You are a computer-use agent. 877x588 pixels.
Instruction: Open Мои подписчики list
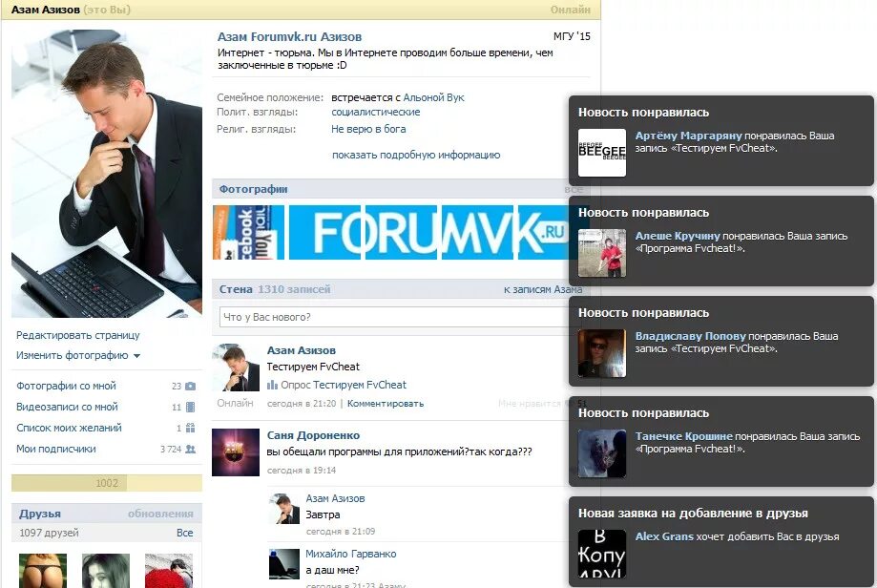tap(56, 449)
